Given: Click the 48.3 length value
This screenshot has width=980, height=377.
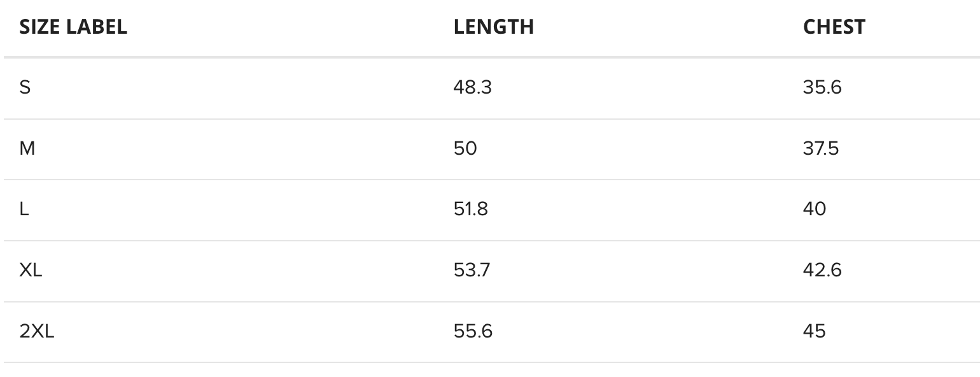Looking at the screenshot, I should tap(472, 87).
